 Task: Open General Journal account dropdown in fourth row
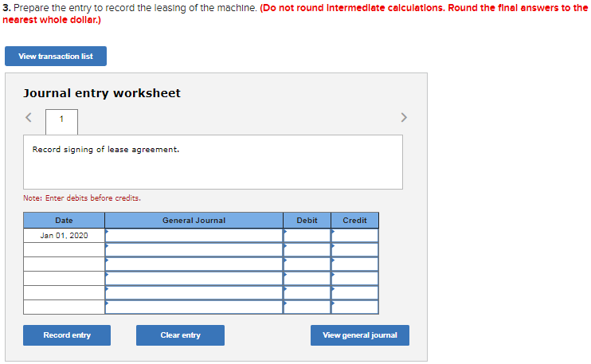click(x=194, y=279)
